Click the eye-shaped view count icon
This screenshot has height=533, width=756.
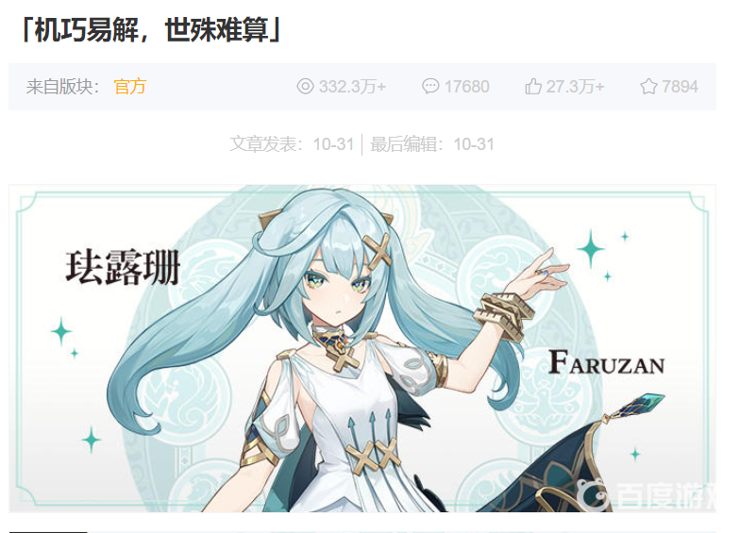tap(305, 86)
